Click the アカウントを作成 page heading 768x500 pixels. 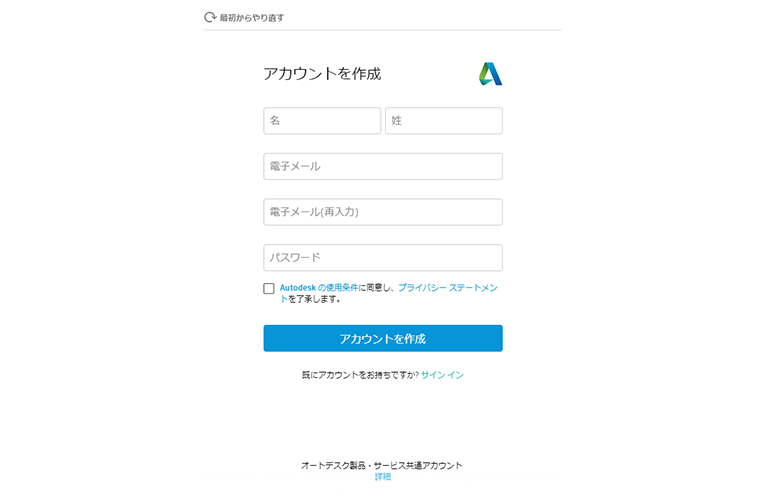coord(322,74)
